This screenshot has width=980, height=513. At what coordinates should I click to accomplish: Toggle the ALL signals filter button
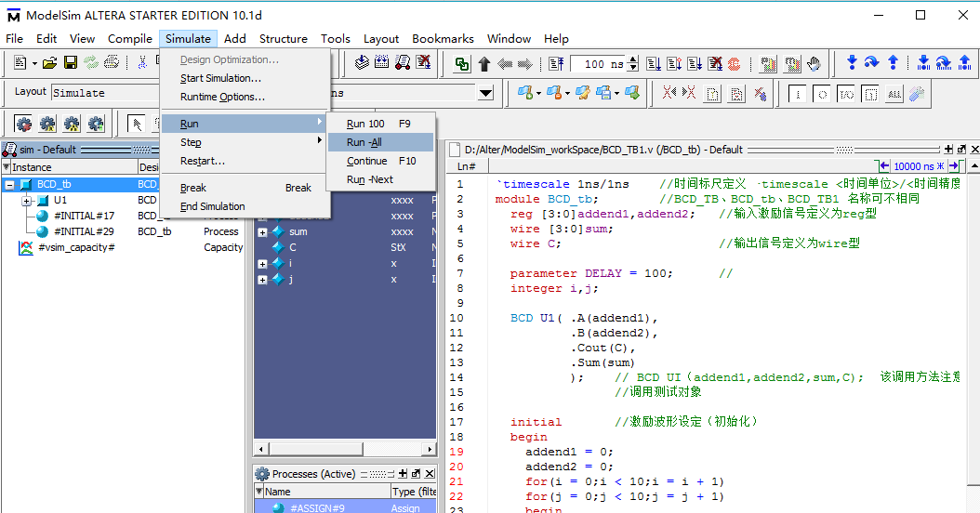(x=894, y=95)
